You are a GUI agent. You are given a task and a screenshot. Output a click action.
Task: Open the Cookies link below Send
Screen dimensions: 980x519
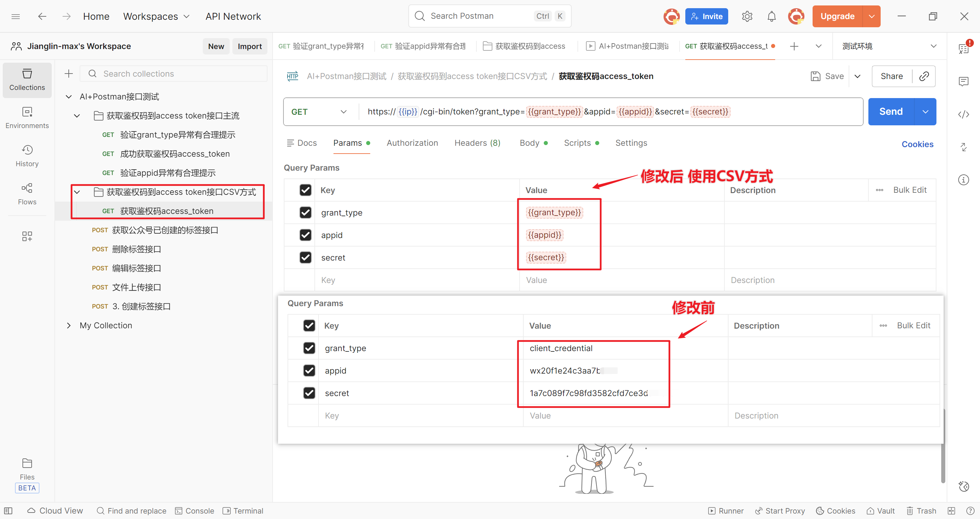point(917,144)
